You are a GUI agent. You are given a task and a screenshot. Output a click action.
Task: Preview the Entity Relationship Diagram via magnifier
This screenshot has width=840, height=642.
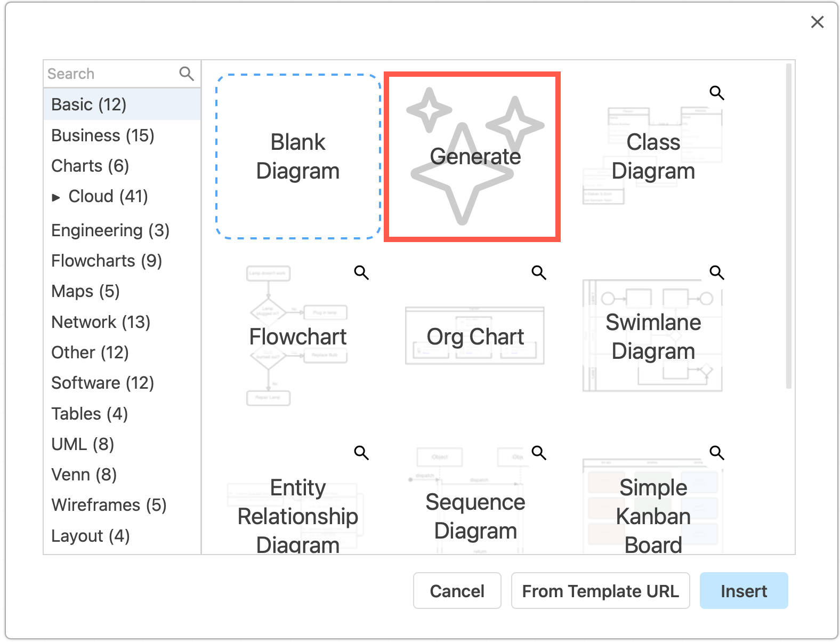tap(361, 453)
